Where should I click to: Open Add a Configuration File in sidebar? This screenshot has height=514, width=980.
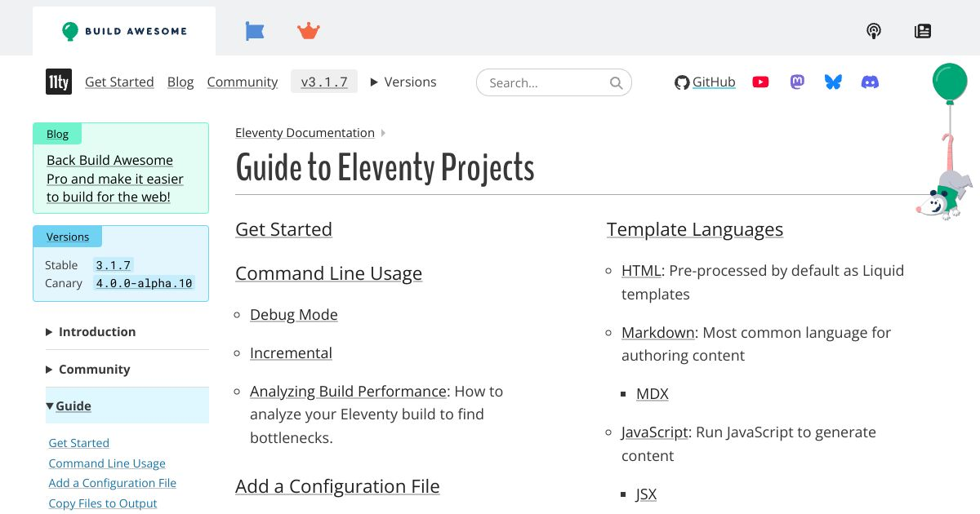(113, 483)
